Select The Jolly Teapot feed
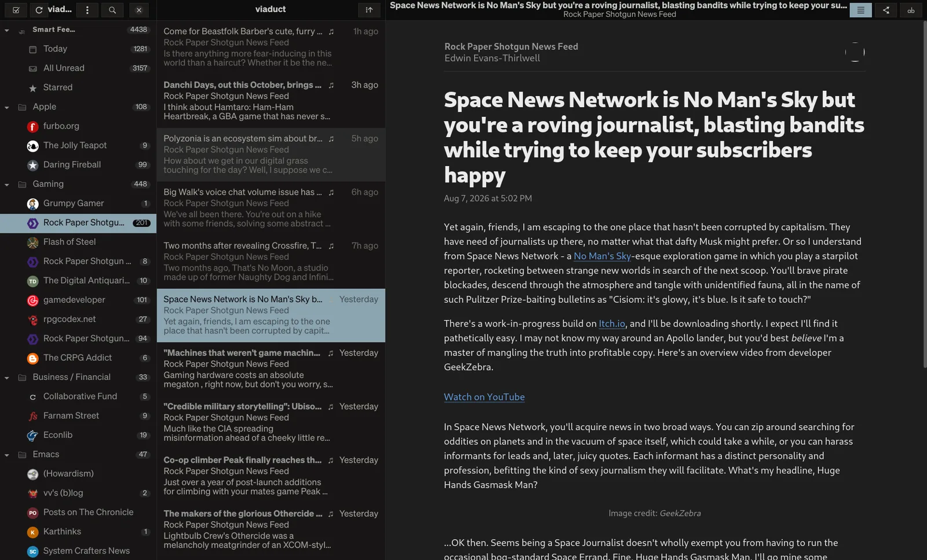This screenshot has height=560, width=927. 78,145
